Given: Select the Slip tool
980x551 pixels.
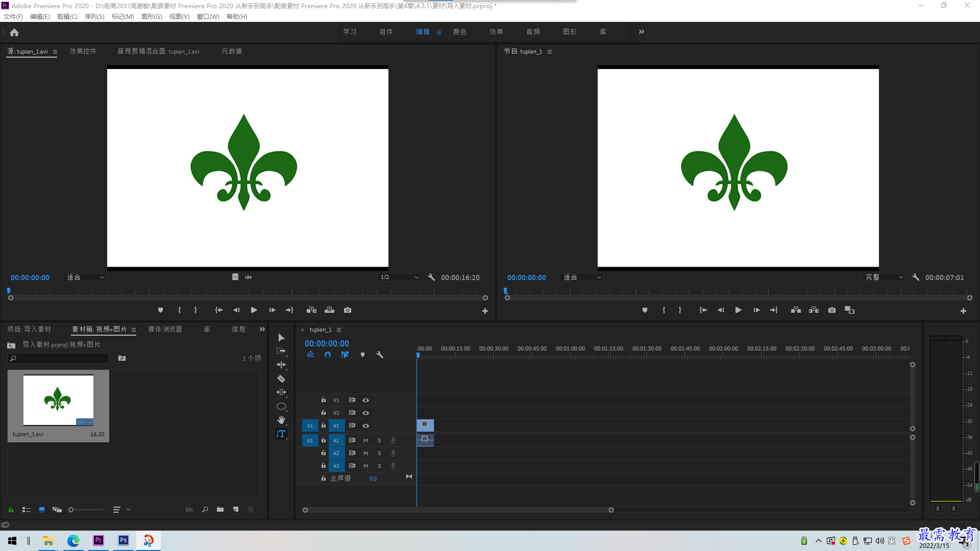Looking at the screenshot, I should coord(281,392).
